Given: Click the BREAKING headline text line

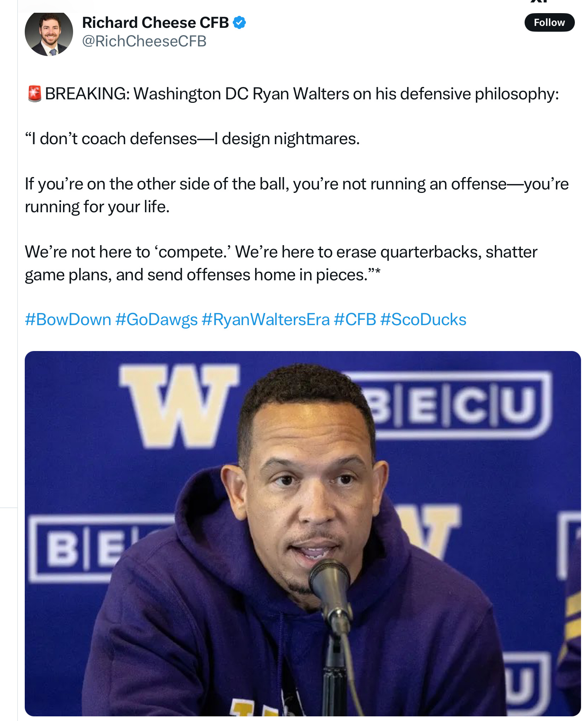Looking at the screenshot, I should (302, 94).
